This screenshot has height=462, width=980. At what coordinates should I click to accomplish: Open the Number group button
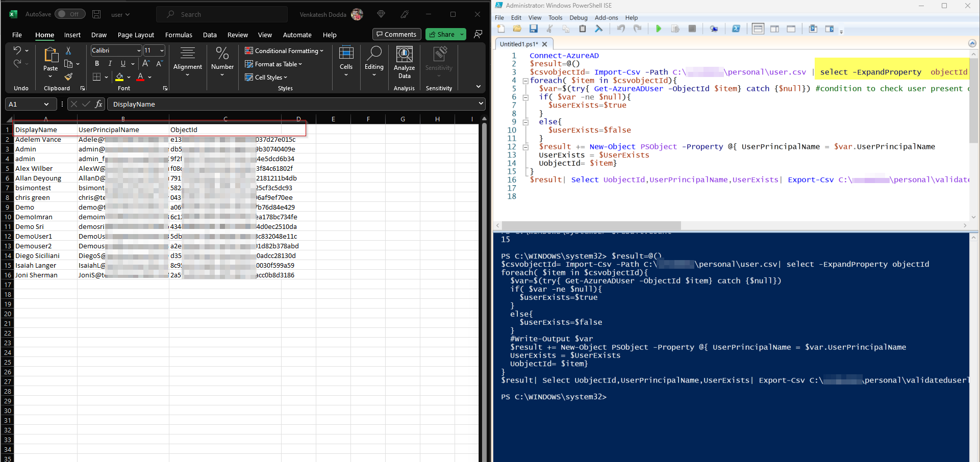coord(222,61)
